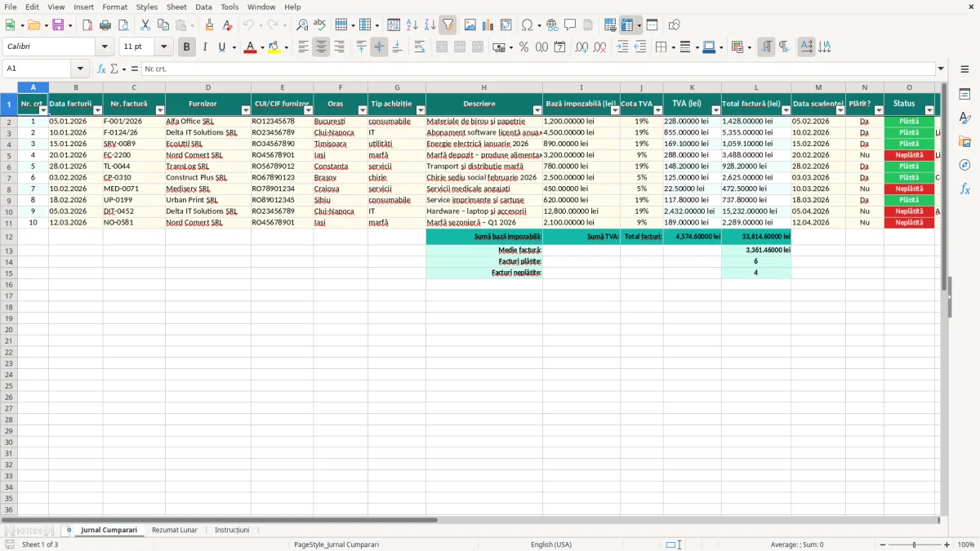
Task: Click Increase Indent icon
Action: tap(622, 47)
